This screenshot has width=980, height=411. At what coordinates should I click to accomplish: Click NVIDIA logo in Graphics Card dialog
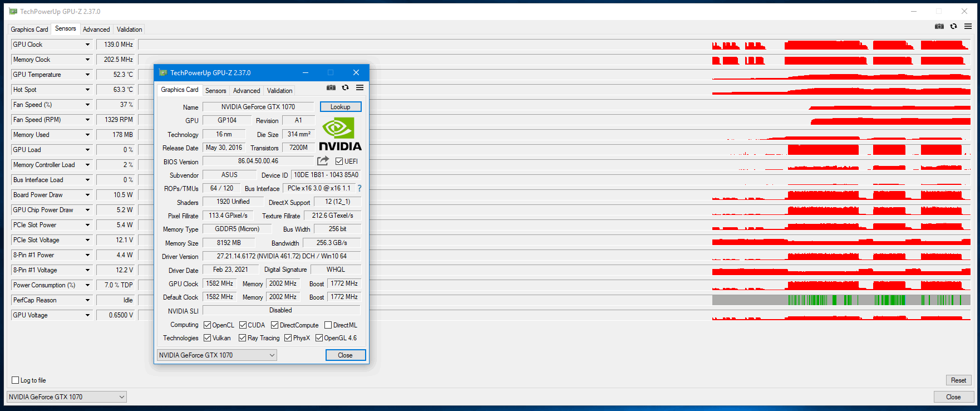340,134
